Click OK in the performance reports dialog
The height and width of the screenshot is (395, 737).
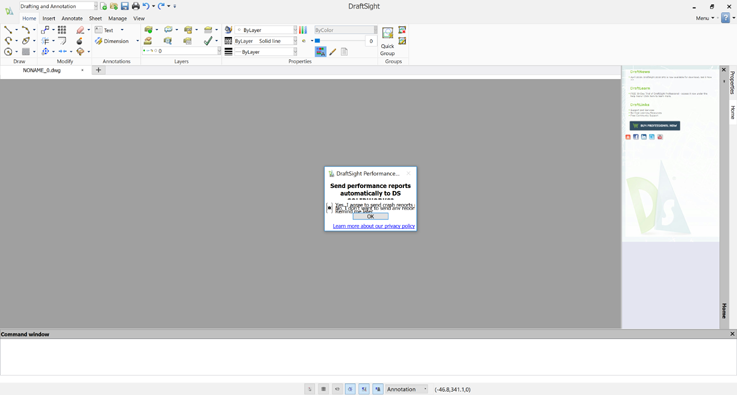tap(370, 216)
